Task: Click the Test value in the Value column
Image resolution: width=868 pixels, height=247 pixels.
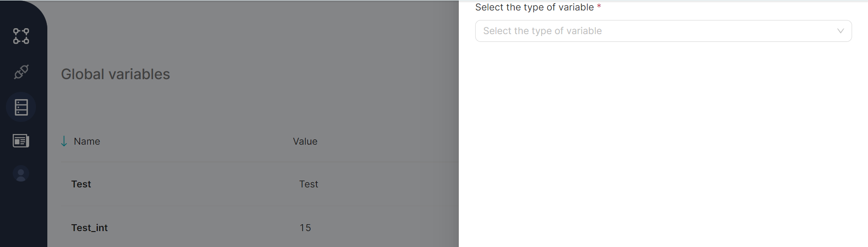Action: pos(309,184)
